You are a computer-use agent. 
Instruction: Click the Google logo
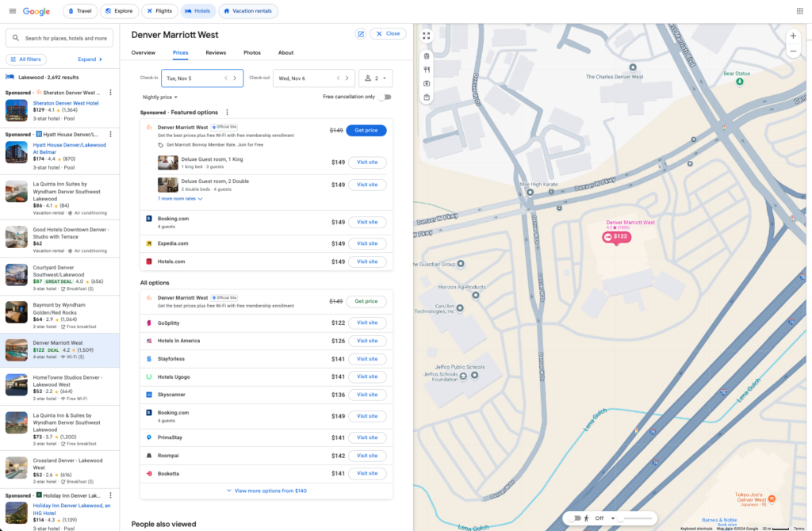(x=36, y=11)
